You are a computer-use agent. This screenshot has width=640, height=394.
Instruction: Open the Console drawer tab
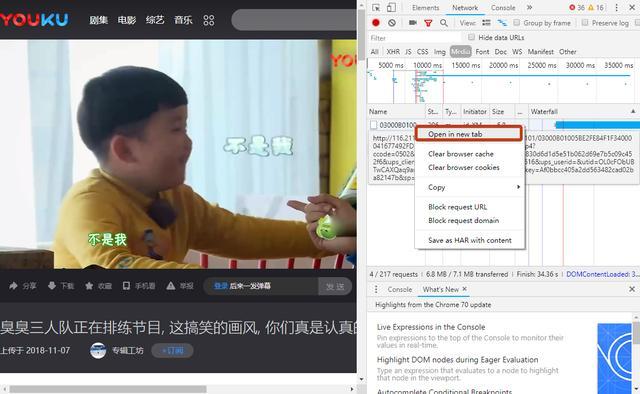point(400,289)
